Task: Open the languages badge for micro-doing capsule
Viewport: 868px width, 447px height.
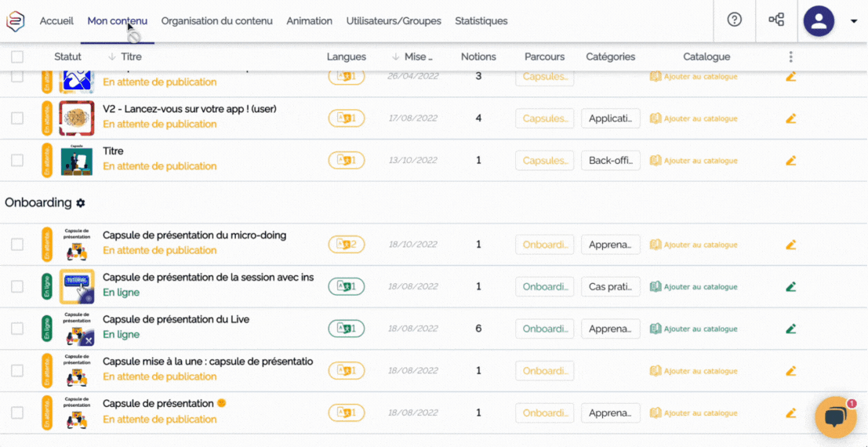Action: point(346,245)
